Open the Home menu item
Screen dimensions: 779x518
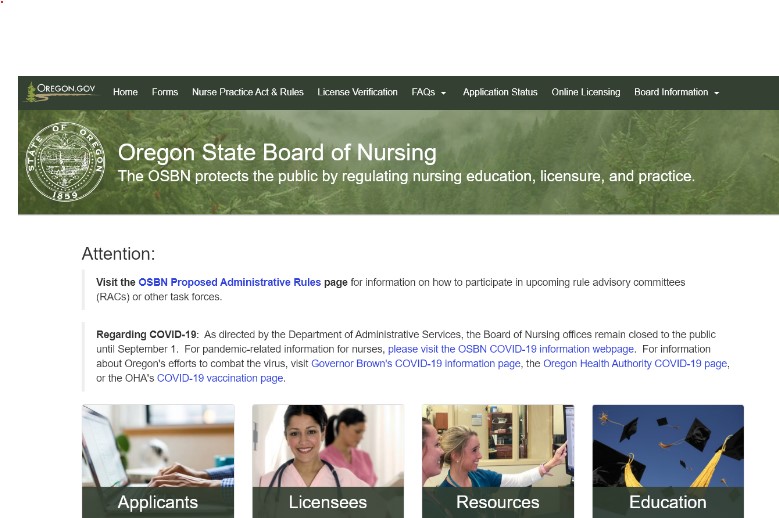[x=125, y=92]
